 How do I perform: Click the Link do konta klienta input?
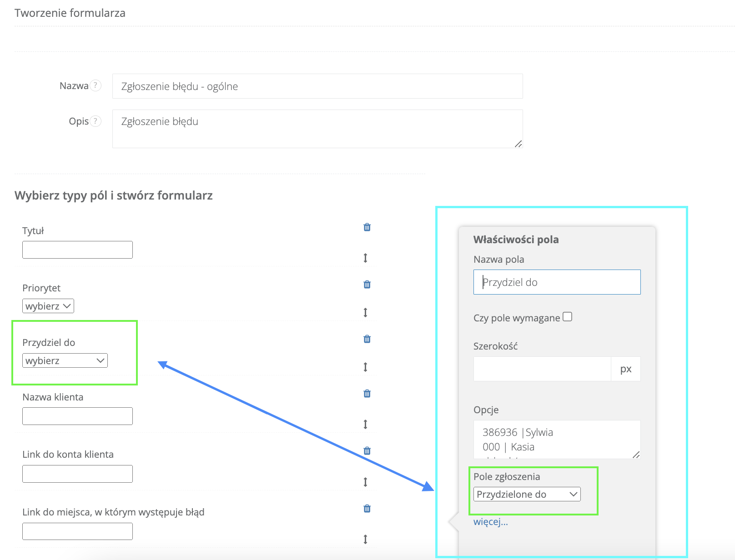coord(77,474)
